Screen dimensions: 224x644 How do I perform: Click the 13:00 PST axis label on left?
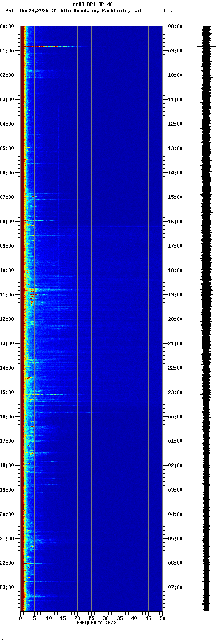[x=7, y=344]
